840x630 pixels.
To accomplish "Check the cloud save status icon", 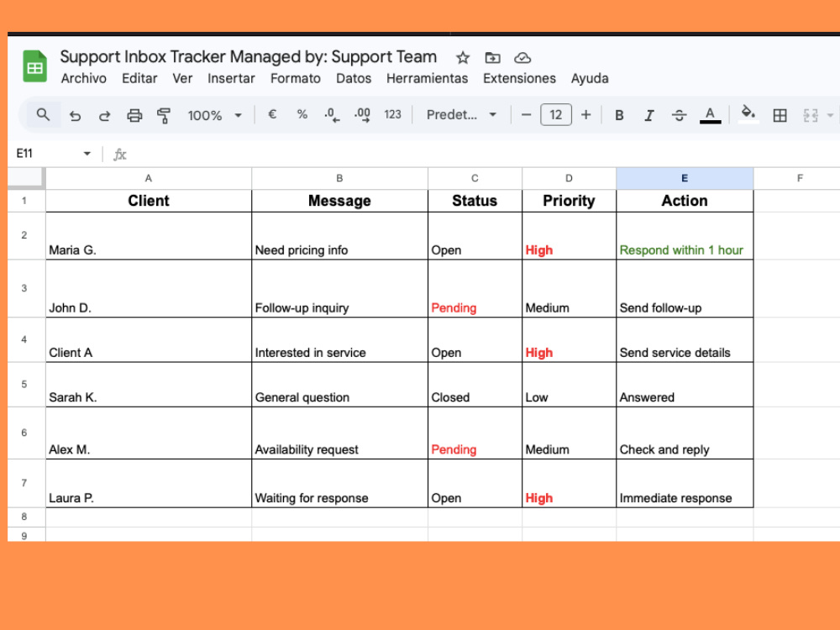I will coord(522,57).
